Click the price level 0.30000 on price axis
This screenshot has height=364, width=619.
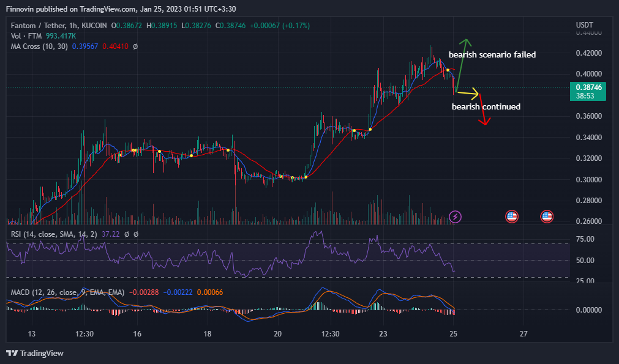tap(588, 179)
